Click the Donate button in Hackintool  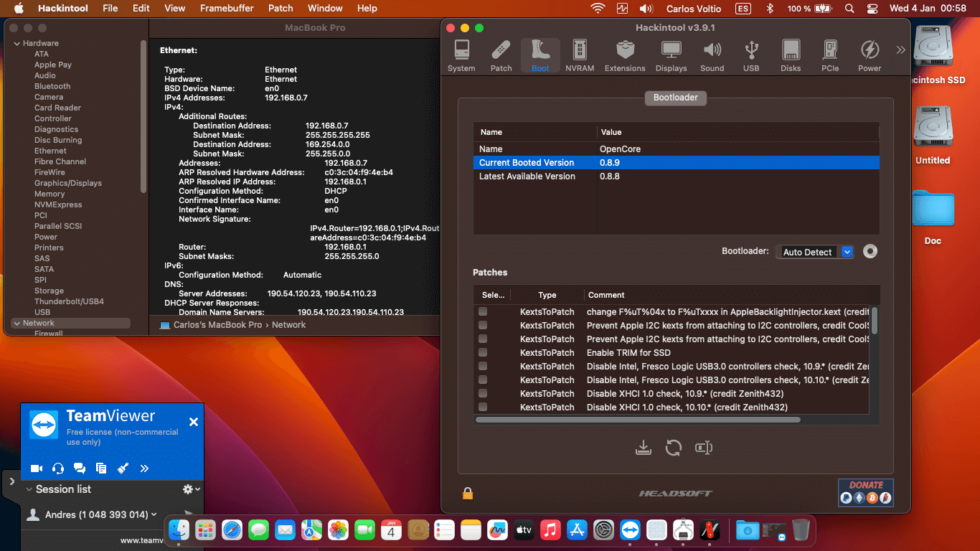pos(866,493)
